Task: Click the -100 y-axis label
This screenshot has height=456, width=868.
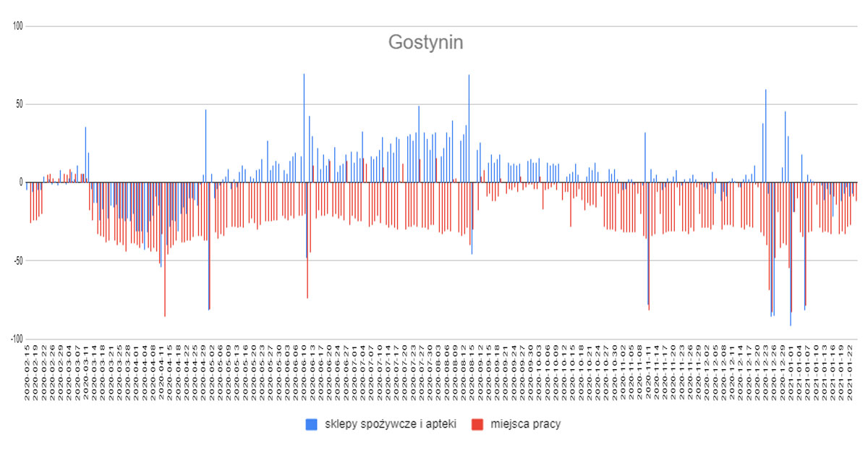Action: 16,339
